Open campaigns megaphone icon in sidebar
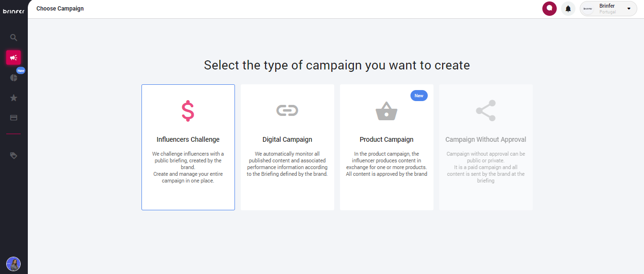Viewport: 644px width, 274px height. coord(13,57)
